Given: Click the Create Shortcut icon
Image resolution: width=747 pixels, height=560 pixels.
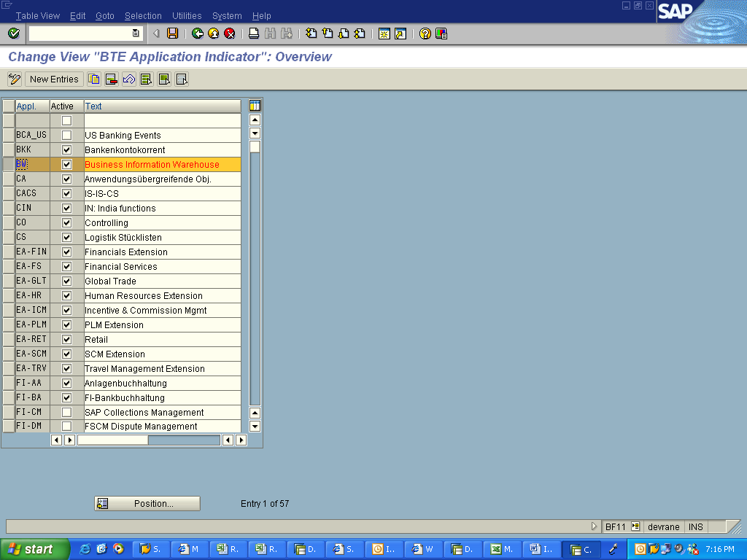Looking at the screenshot, I should tap(400, 34).
